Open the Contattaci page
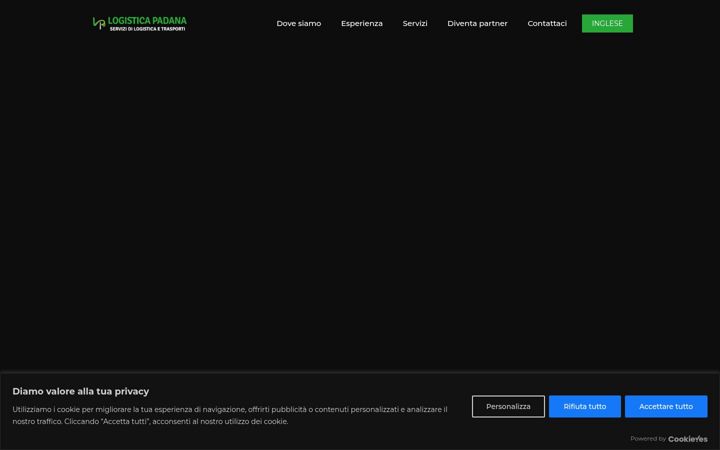The width and height of the screenshot is (720, 450). [547, 23]
